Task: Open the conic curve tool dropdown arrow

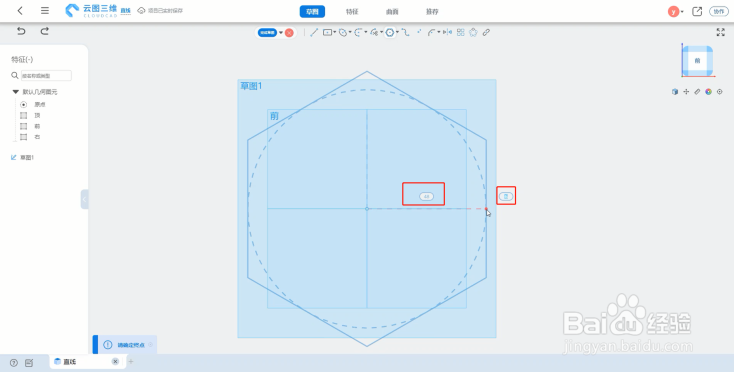Action: click(x=382, y=32)
